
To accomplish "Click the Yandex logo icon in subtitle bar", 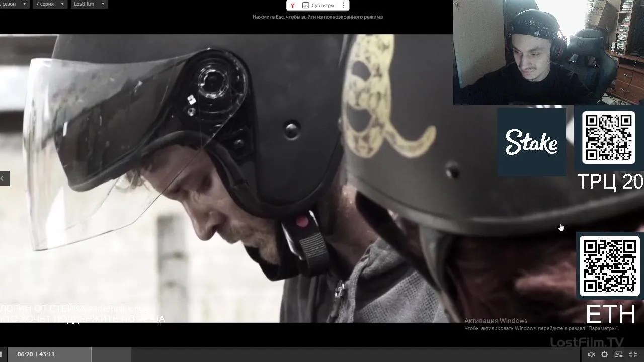I will coord(293,5).
